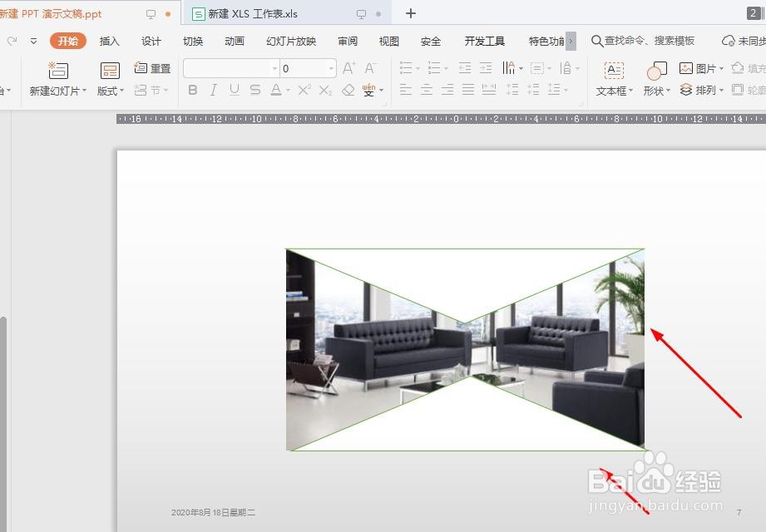Open the font color dropdown arrow

pos(289,91)
